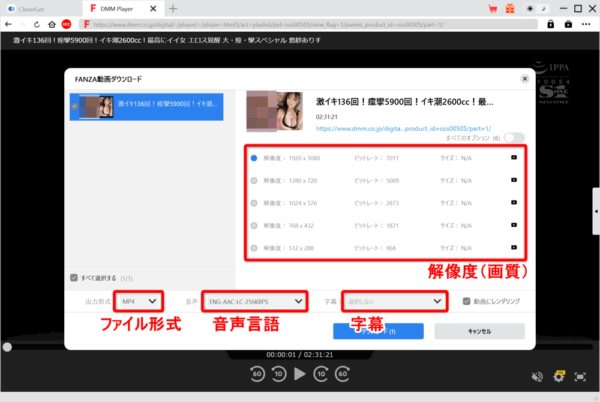Open a new tab with plus icon
This screenshot has height=402, width=600.
pos(173,8)
